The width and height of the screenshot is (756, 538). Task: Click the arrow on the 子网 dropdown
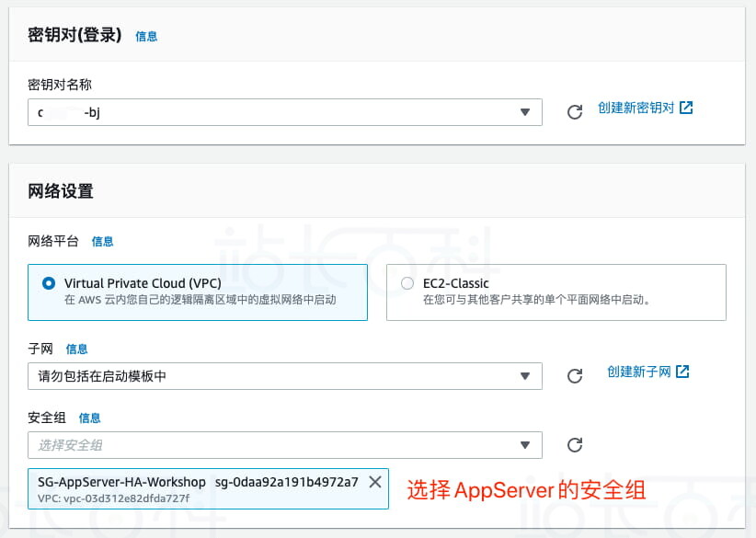point(525,376)
